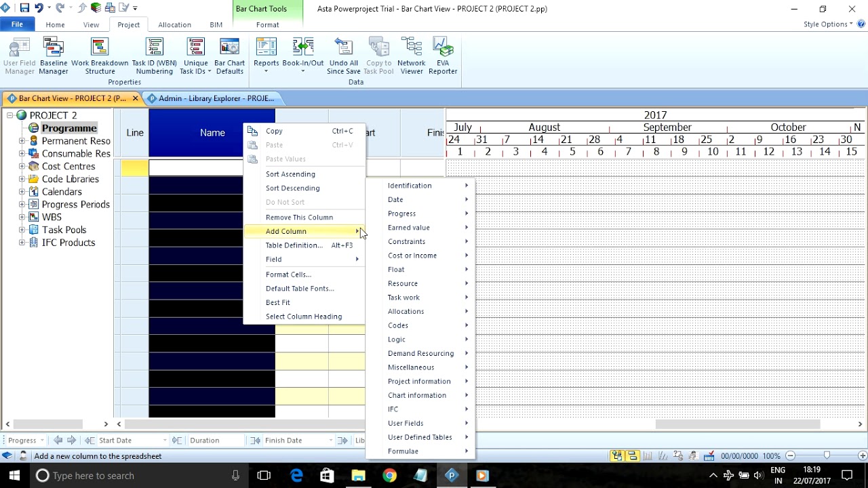Open the Network Viewer

click(412, 56)
